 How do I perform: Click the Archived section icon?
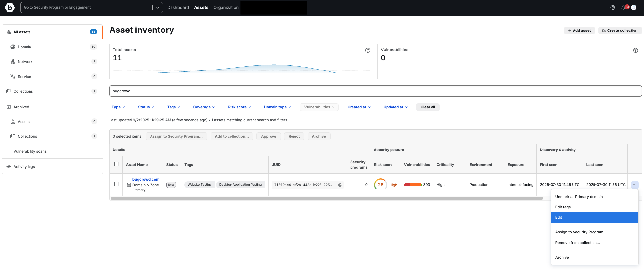coord(9,107)
